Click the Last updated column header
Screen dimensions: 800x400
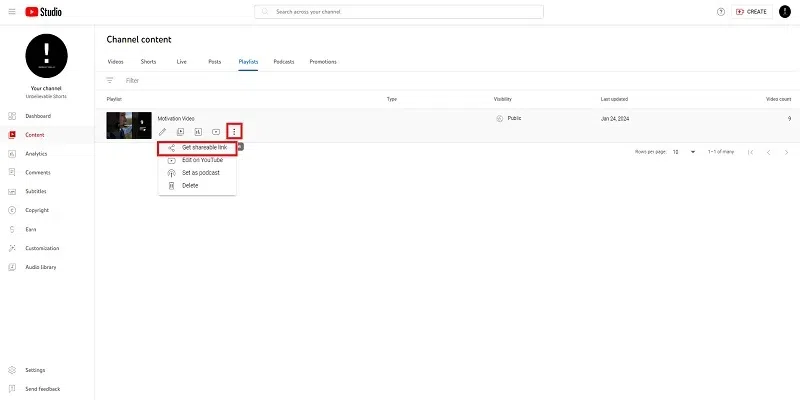[614, 99]
